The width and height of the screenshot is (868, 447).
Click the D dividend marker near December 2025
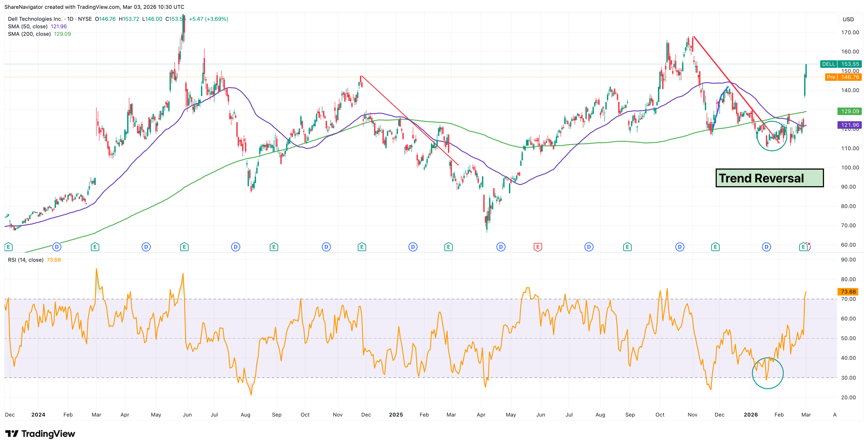(x=767, y=247)
